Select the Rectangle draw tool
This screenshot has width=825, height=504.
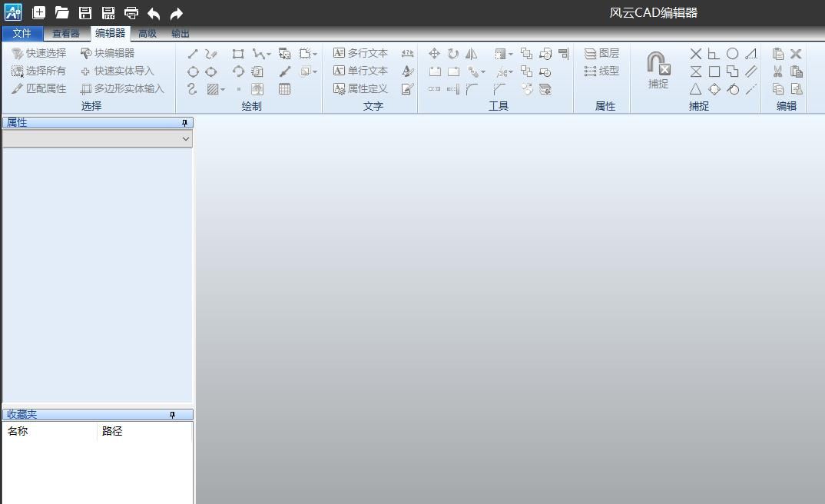point(238,54)
